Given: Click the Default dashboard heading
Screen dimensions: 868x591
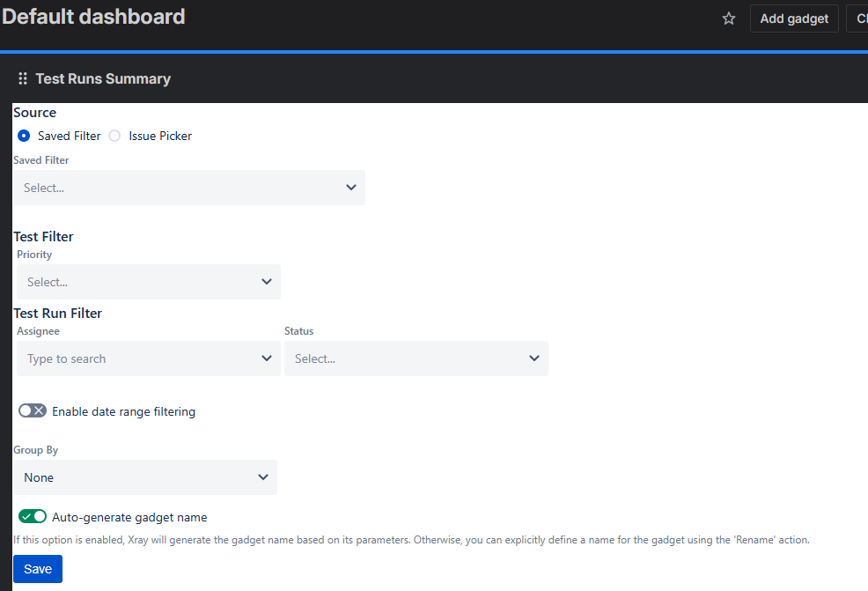Looking at the screenshot, I should [94, 17].
